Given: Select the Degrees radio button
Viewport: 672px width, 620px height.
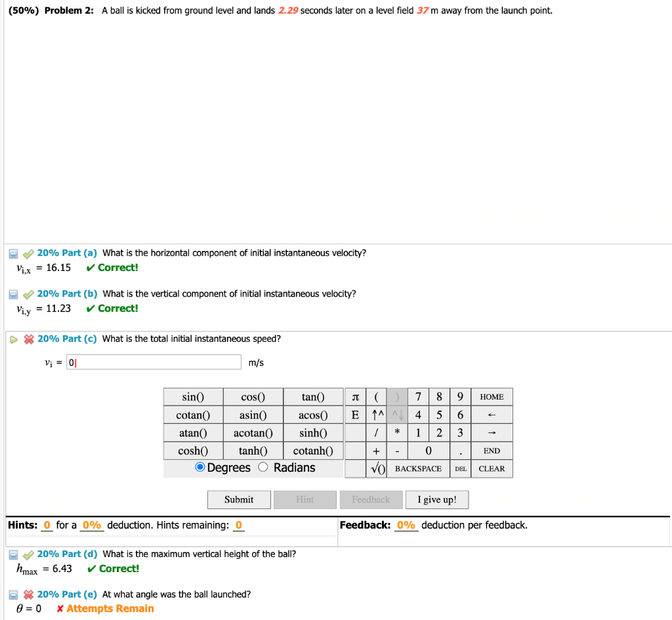Looking at the screenshot, I should pyautogui.click(x=199, y=467).
